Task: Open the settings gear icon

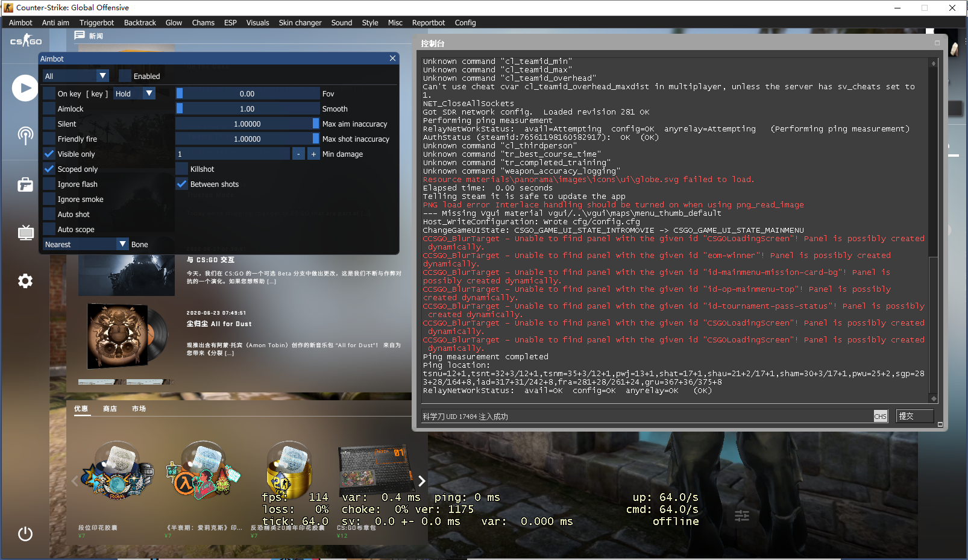Action: tap(25, 281)
